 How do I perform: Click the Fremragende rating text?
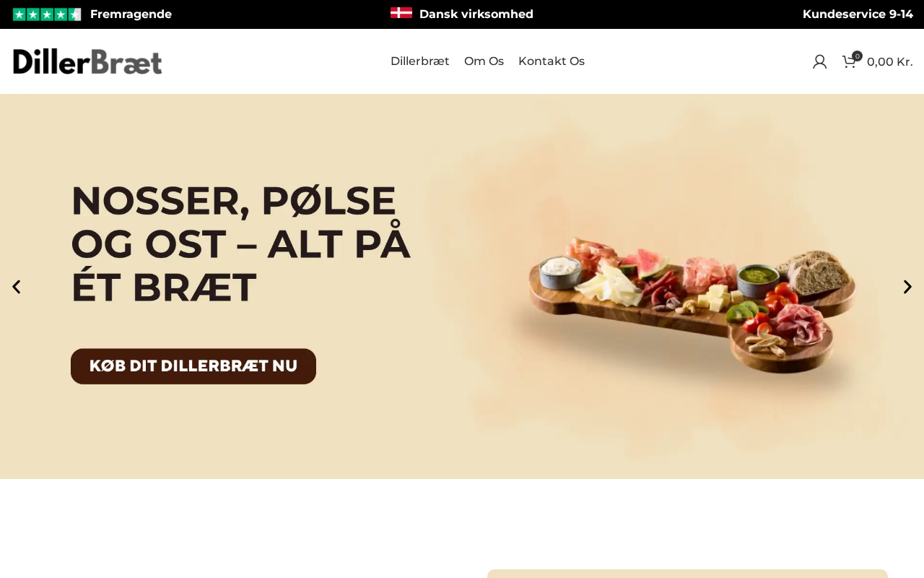[131, 14]
